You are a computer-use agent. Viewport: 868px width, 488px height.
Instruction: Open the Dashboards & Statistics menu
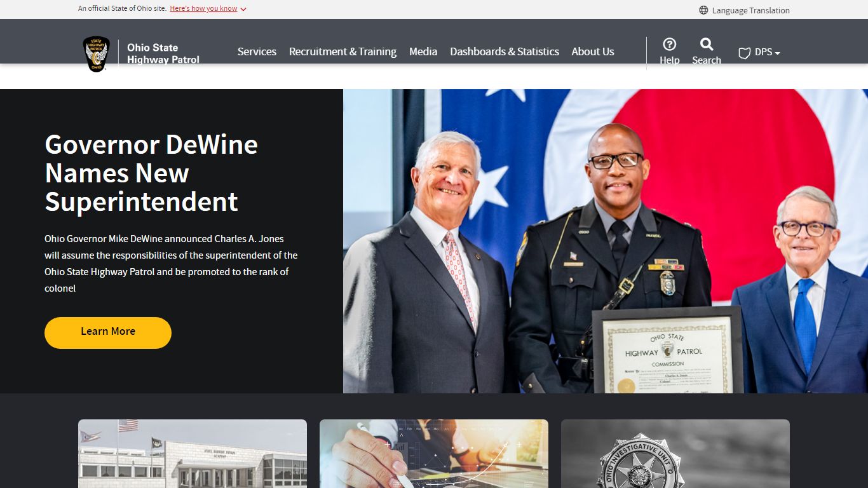point(505,51)
